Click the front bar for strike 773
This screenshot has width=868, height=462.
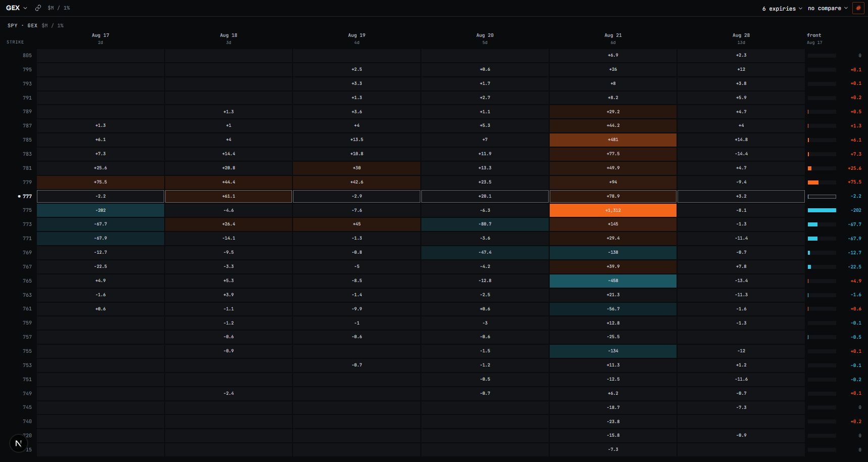[x=822, y=224]
